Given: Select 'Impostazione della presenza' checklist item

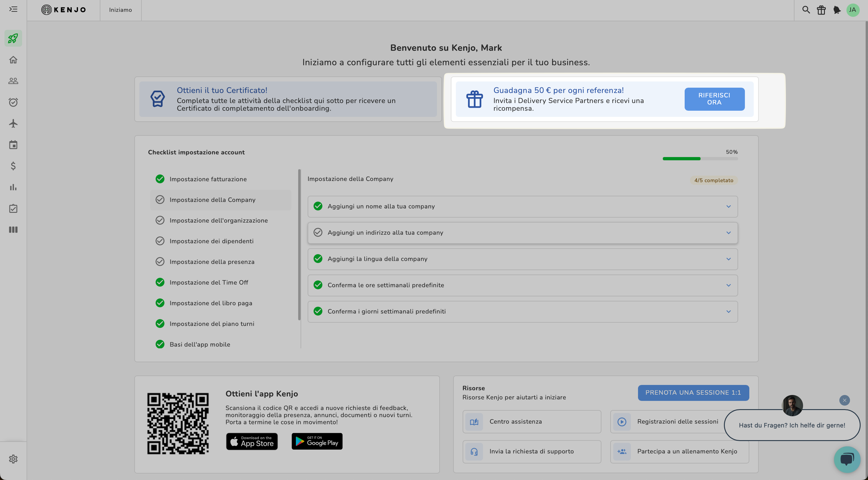Looking at the screenshot, I should click(212, 262).
